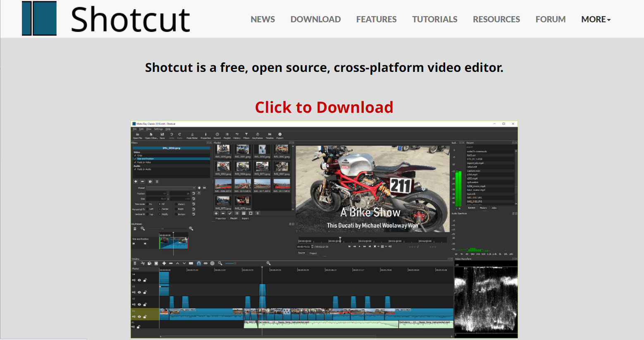
Task: Select the IMG_0059.jpeg playlist thumbnail
Action: point(223,151)
